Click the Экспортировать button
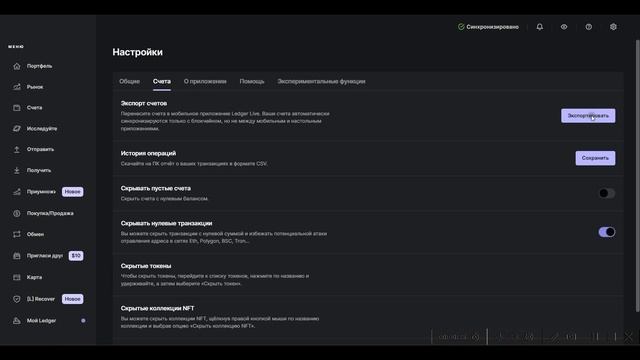 [x=588, y=116]
